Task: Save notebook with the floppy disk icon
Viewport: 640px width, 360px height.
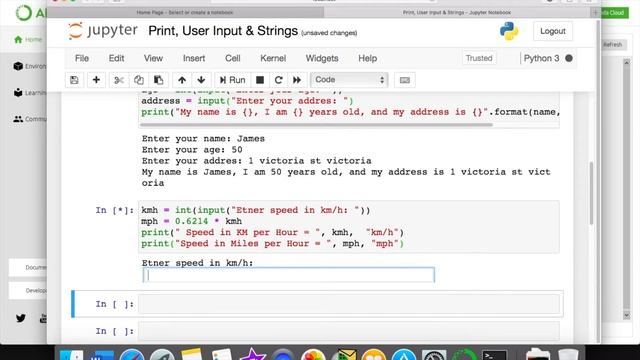Action: click(x=74, y=80)
